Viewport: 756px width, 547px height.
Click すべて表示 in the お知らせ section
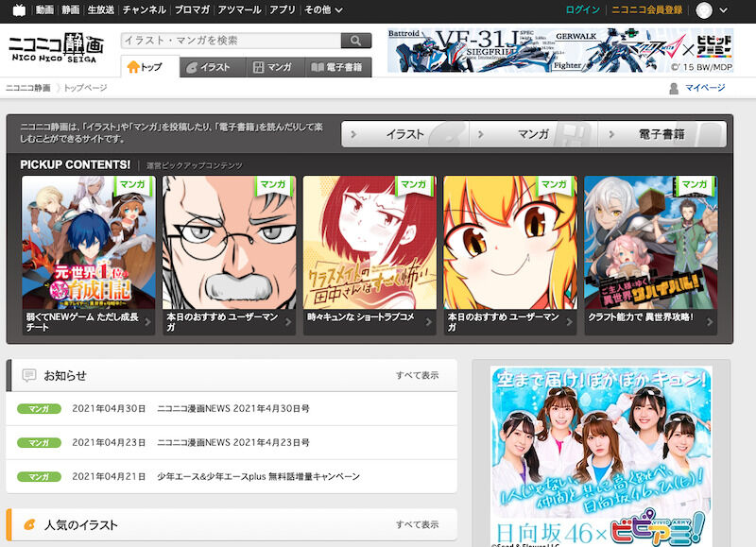pos(418,375)
